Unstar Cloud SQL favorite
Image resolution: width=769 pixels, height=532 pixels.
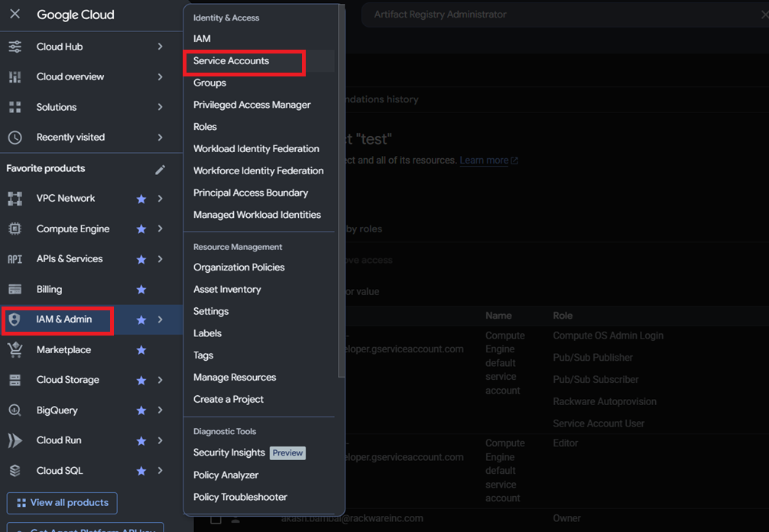141,471
